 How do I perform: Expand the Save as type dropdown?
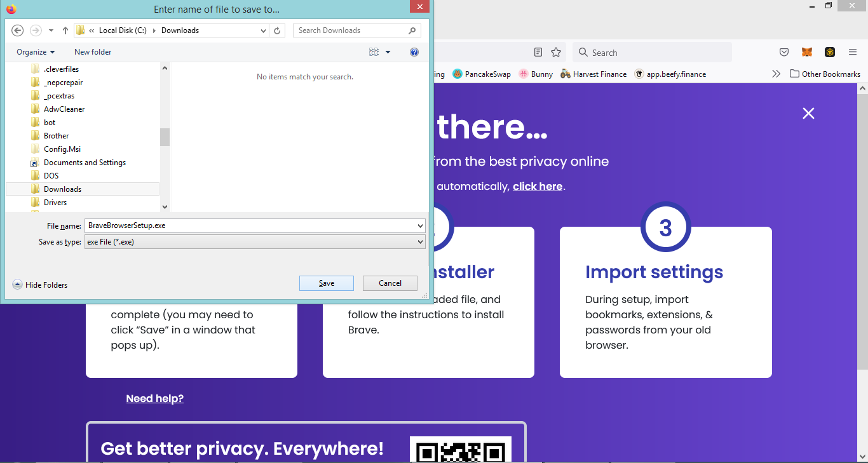[x=420, y=242]
